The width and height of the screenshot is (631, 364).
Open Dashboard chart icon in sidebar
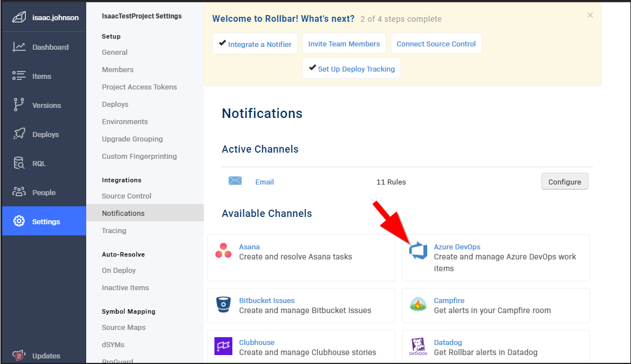pos(19,47)
